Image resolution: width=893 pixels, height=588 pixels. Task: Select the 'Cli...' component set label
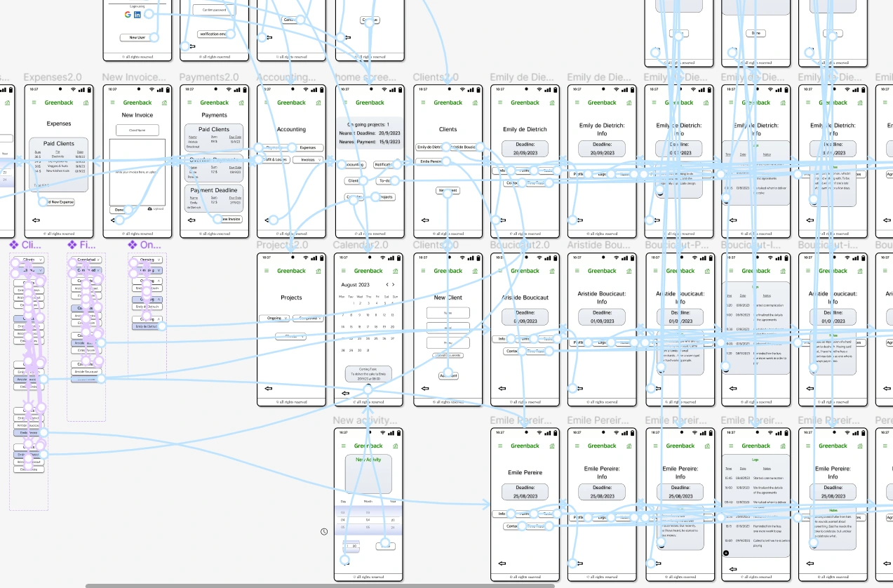[25, 245]
